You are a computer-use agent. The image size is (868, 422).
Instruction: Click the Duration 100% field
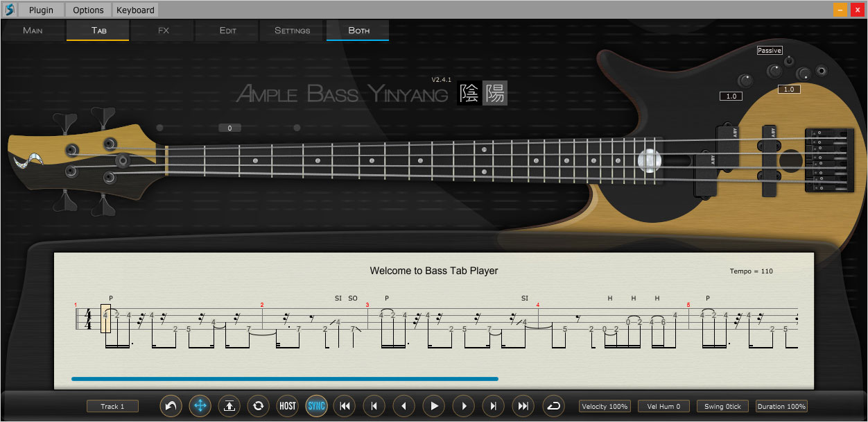781,407
